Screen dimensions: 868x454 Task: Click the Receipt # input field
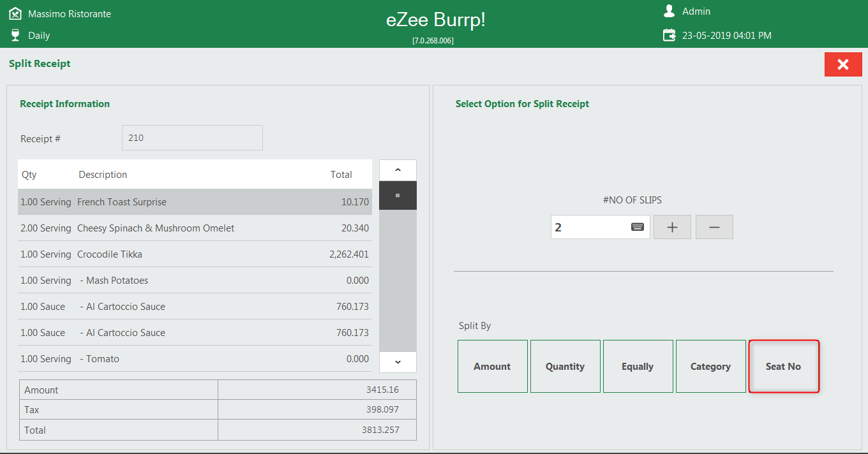192,138
